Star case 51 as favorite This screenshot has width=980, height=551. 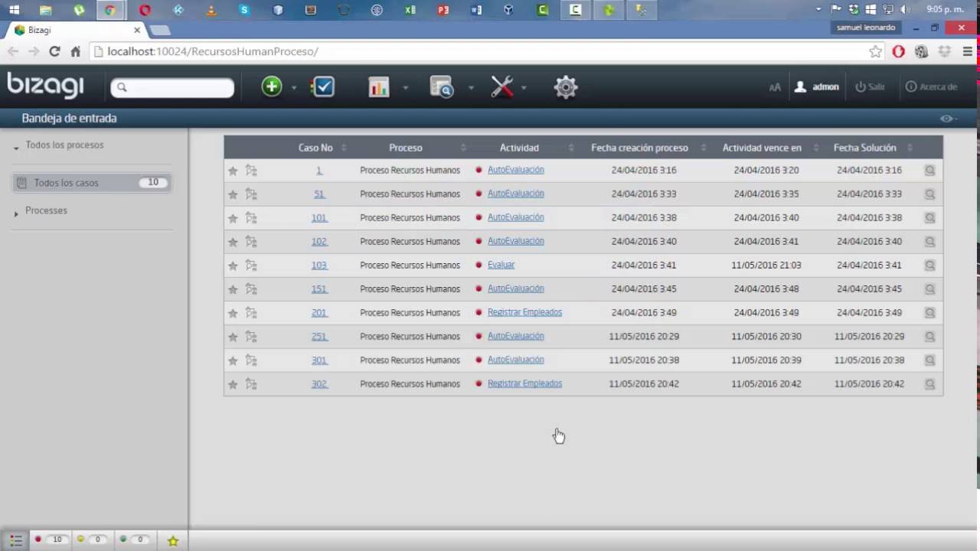[233, 194]
